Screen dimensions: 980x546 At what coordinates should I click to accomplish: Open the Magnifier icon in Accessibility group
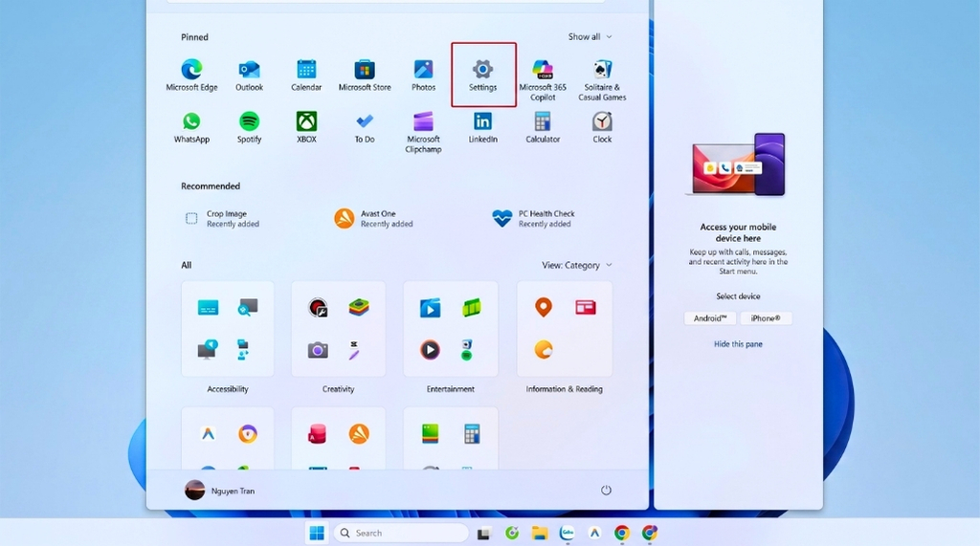click(x=248, y=307)
